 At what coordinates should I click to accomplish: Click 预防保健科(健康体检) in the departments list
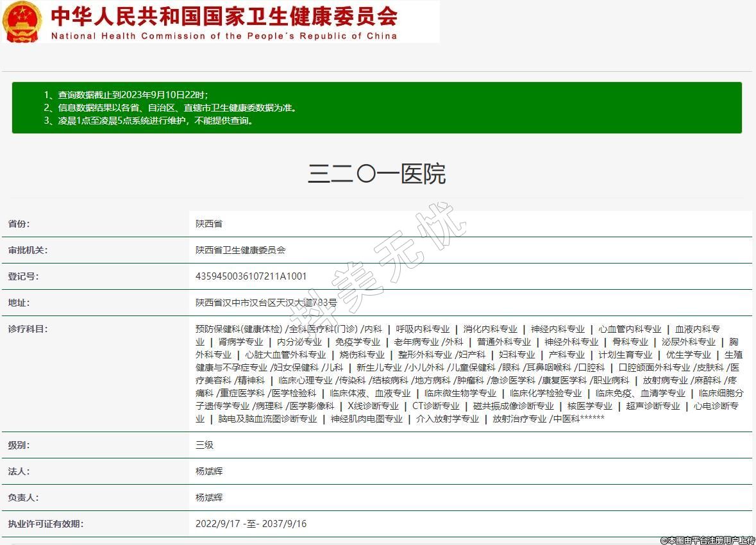239,329
